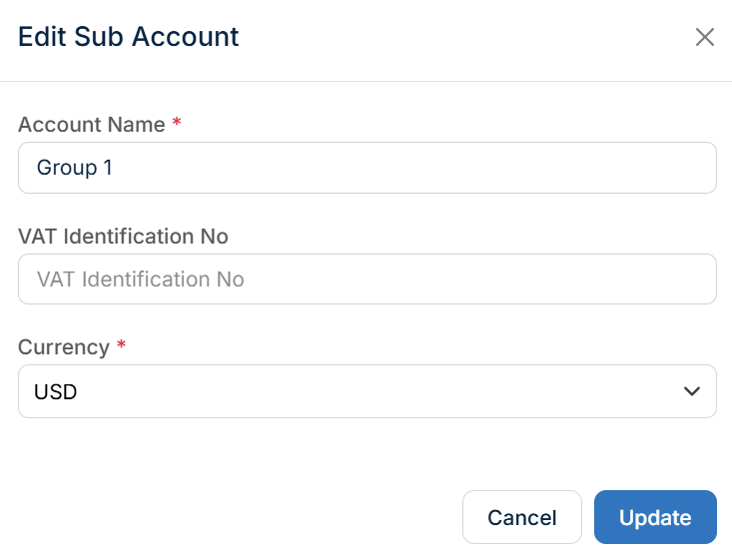Close the Edit Sub Account dialog
This screenshot has height=560, width=732.
pyautogui.click(x=704, y=37)
